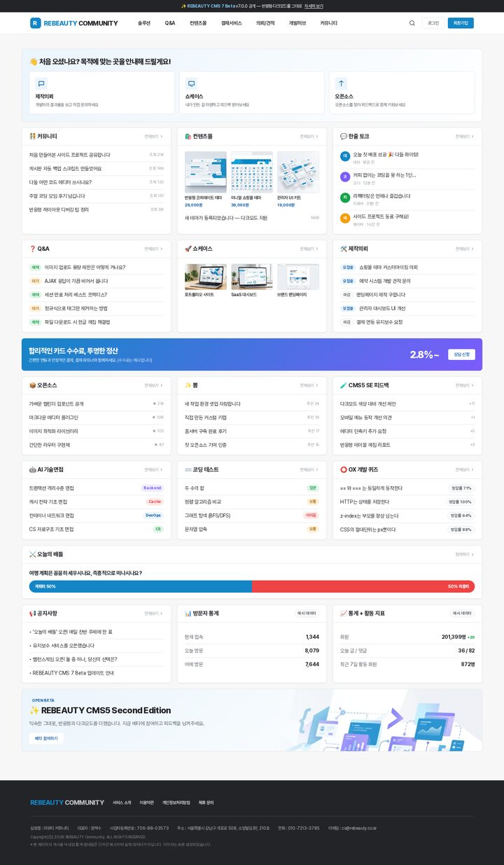Screen dimensions: 504x865
Task: Click the 한줄 토크 speech bubble icon
Action: click(343, 137)
